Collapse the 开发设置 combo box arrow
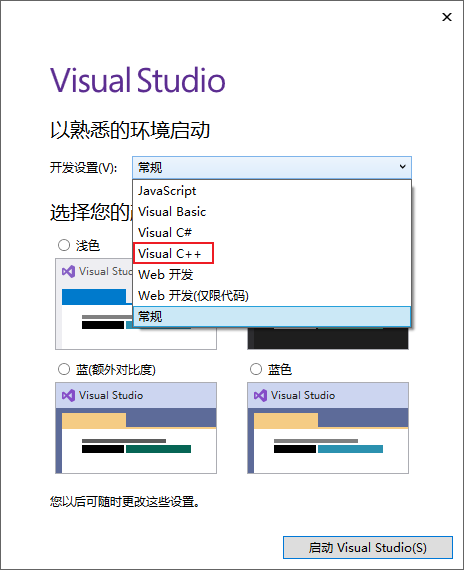The height and width of the screenshot is (570, 464). click(x=403, y=167)
